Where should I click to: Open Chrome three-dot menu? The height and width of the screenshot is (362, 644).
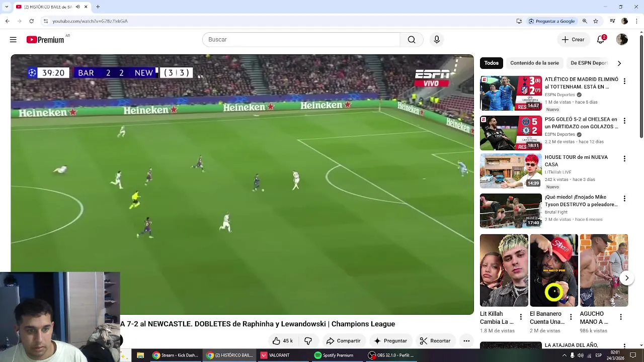637,21
